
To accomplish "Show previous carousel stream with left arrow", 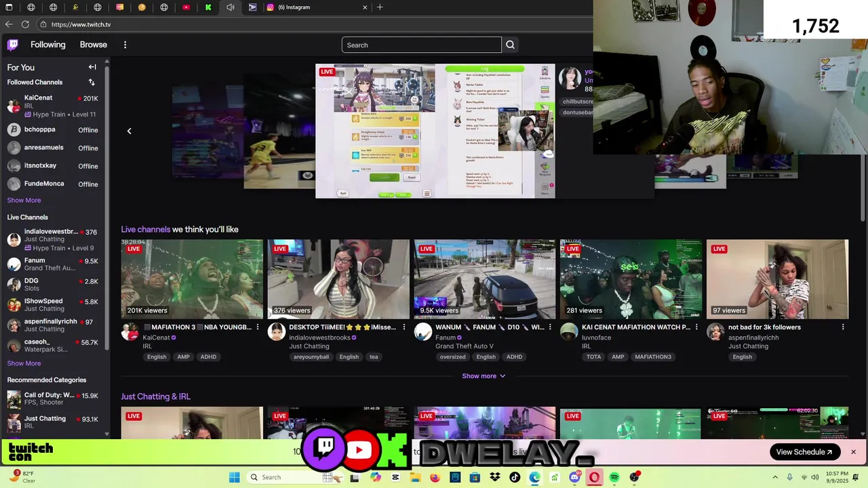I will 129,131.
